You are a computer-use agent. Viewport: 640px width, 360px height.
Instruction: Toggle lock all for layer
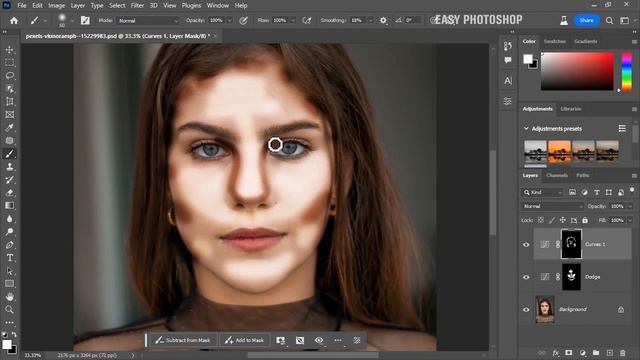pyautogui.click(x=585, y=220)
